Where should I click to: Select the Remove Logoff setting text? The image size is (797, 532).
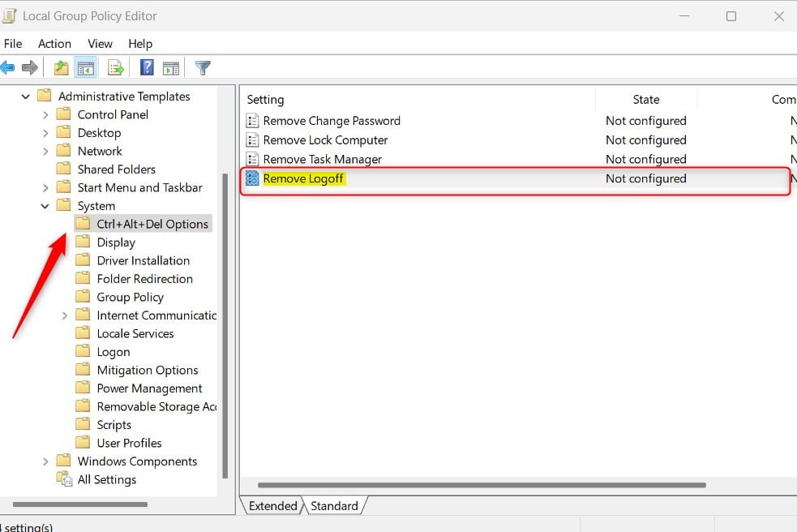click(303, 178)
